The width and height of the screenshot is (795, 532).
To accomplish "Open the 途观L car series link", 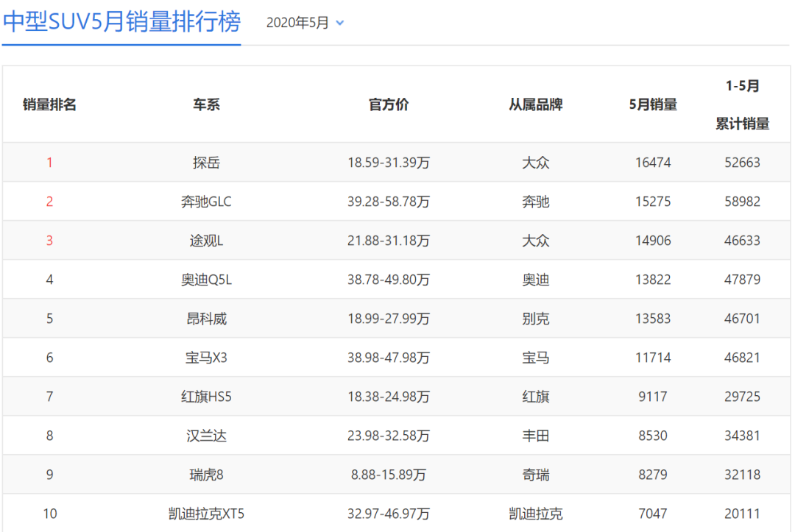I will click(x=206, y=241).
